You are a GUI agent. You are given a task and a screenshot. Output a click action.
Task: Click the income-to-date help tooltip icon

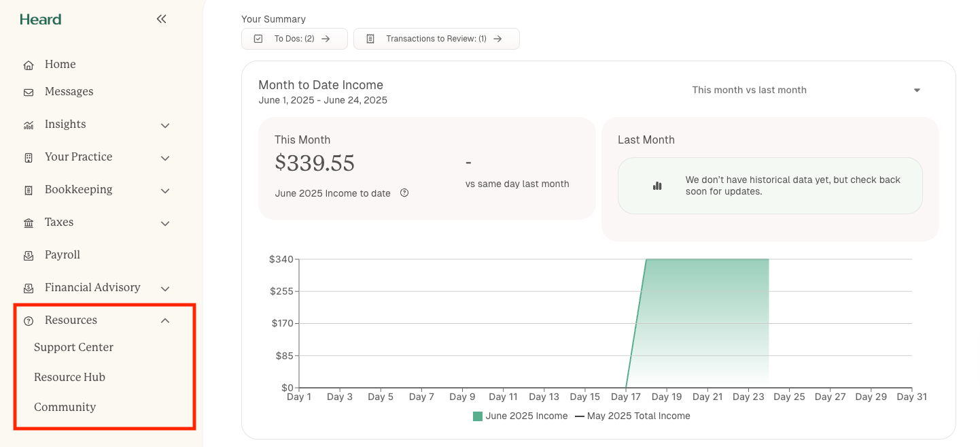click(x=404, y=193)
